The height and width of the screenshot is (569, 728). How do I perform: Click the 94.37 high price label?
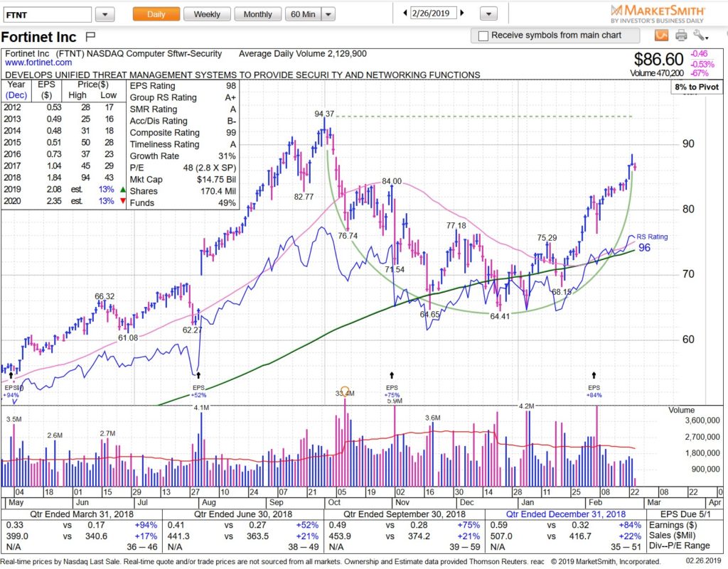click(x=324, y=114)
